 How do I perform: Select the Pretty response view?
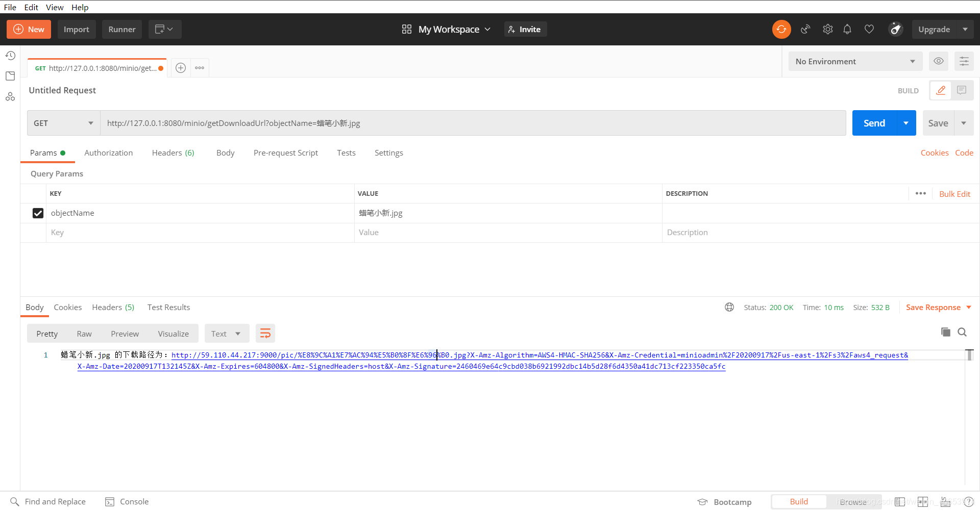[x=47, y=334]
